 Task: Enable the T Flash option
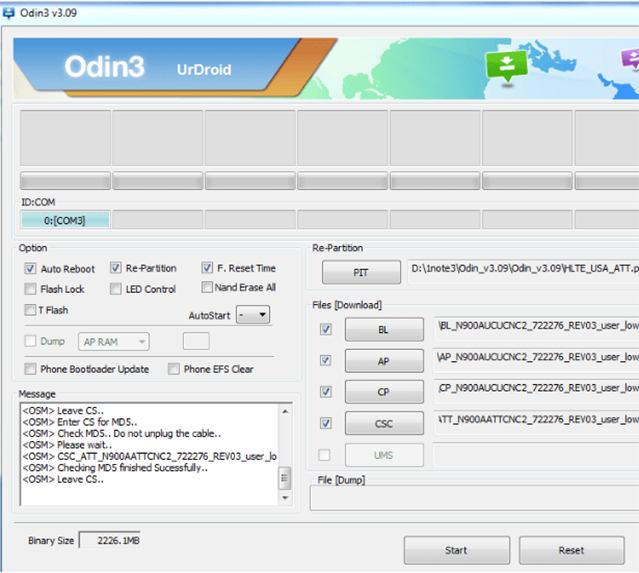(x=30, y=310)
